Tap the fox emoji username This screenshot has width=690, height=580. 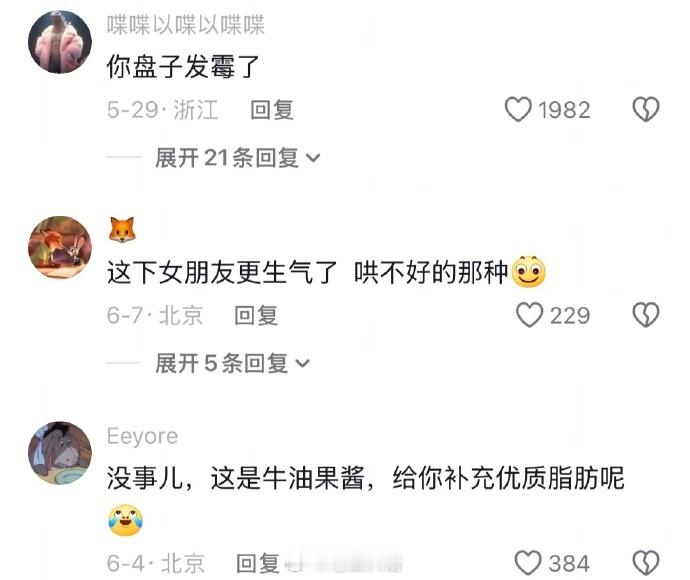tap(122, 230)
